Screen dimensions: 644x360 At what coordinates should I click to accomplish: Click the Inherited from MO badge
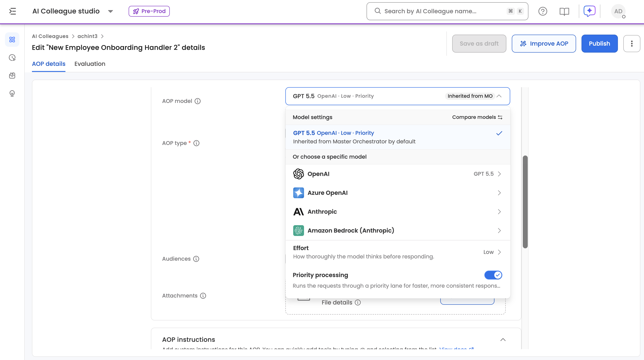pos(470,96)
